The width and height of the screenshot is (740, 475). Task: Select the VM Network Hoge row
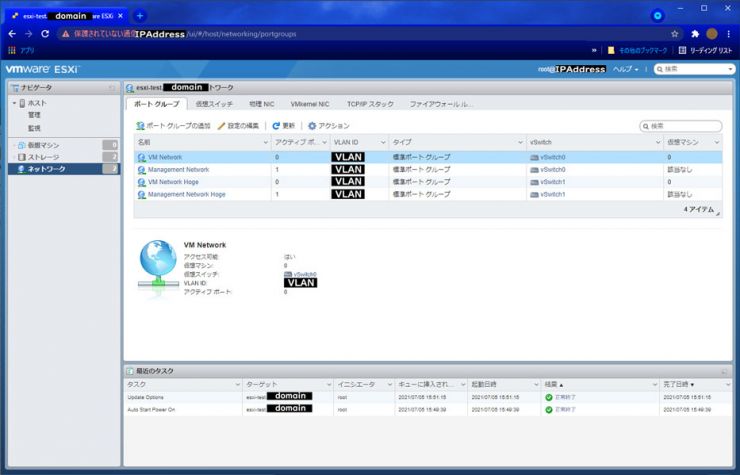(x=428, y=182)
